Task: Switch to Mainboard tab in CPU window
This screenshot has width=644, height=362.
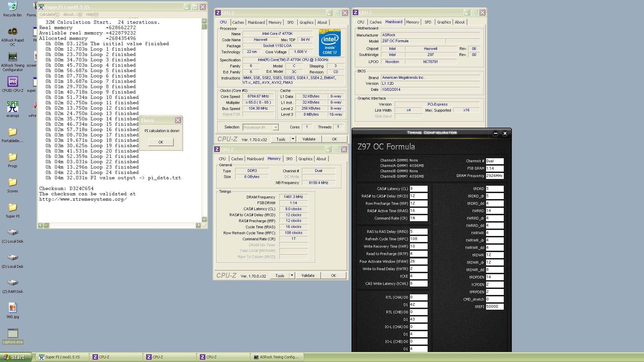Action: click(x=256, y=22)
